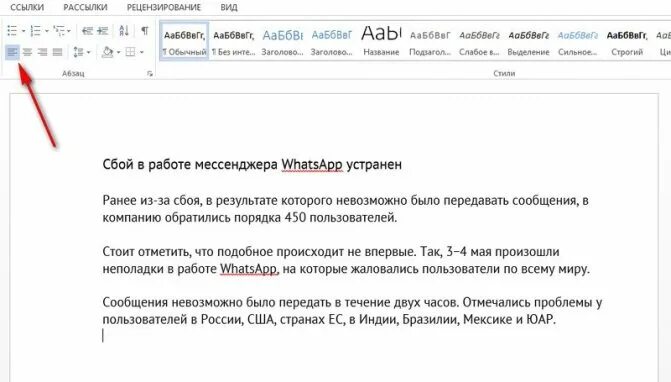
Task: Apply the Строгий style
Action: click(627, 41)
